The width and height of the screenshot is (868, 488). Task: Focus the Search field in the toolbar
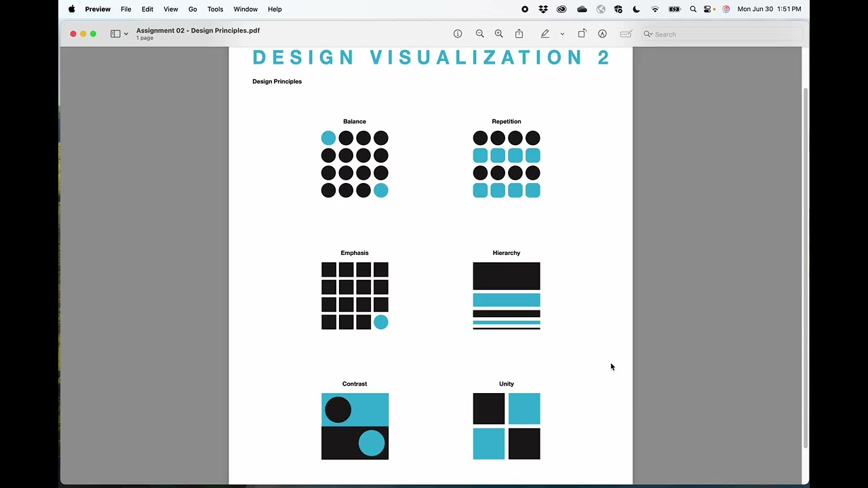(722, 34)
